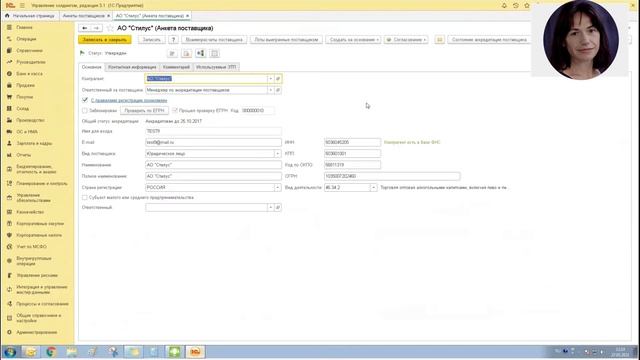Click the yellow envelope icon in the toolbar
The width and height of the screenshot is (640, 360).
440,40
